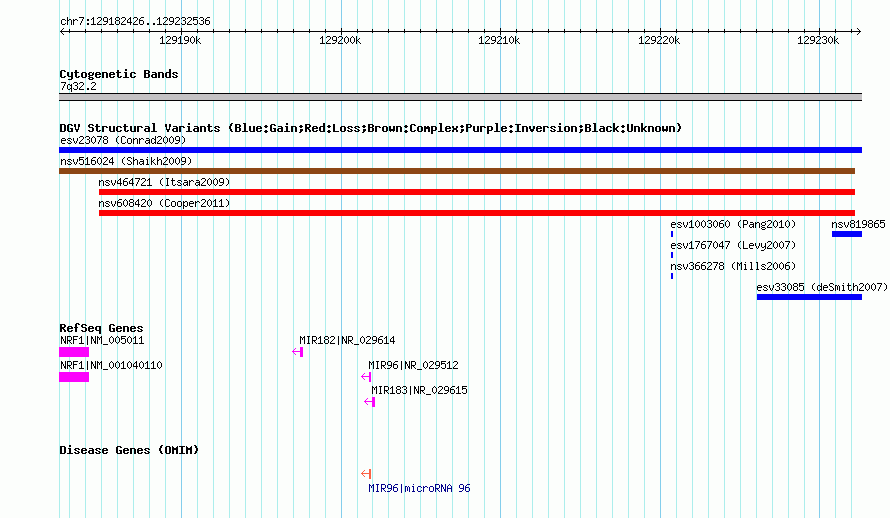
Task: Click the DGV Structural Variants track title
Action: [x=370, y=128]
